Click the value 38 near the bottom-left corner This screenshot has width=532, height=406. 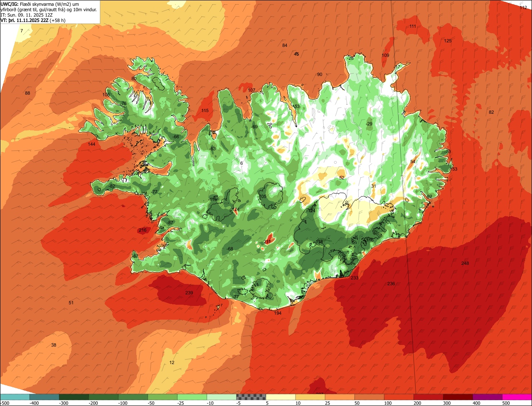click(x=54, y=345)
